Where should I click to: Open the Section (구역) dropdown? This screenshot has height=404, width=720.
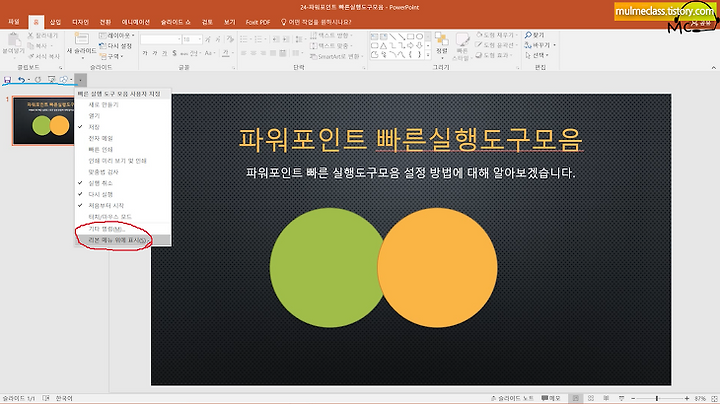pyautogui.click(x=112, y=56)
